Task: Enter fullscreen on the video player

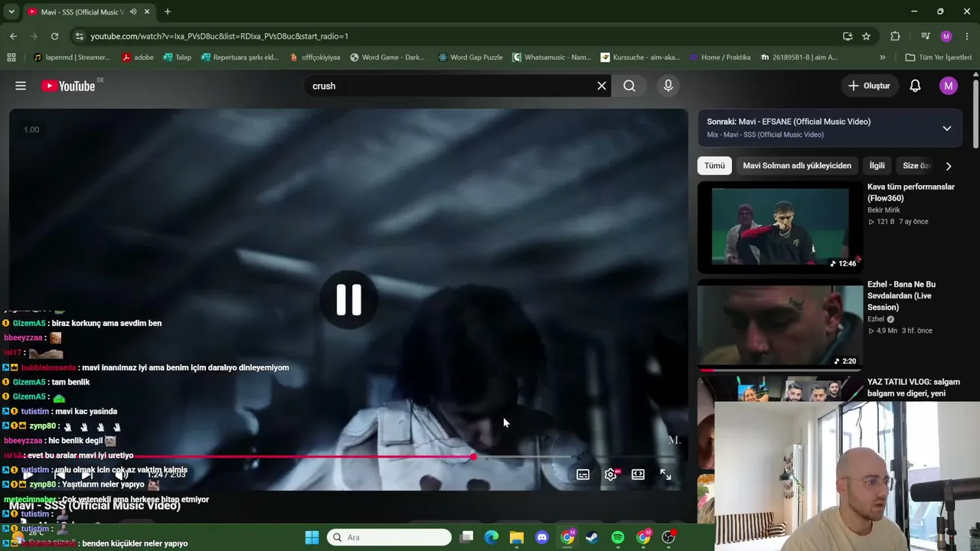Action: (665, 474)
